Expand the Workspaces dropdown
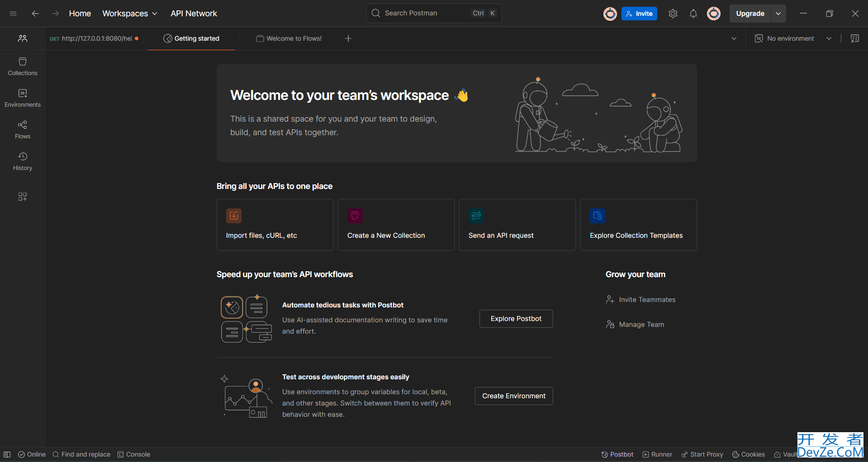868x462 pixels. tap(130, 14)
